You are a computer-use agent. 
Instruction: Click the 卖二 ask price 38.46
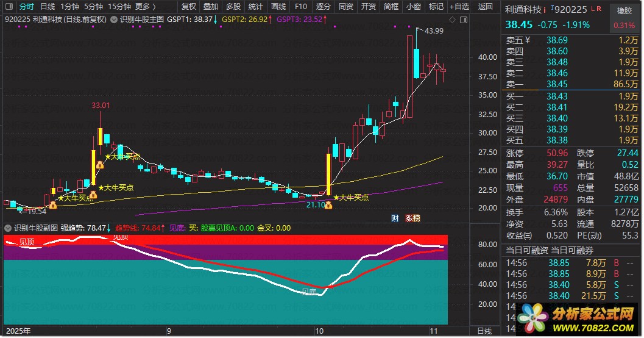click(x=557, y=73)
